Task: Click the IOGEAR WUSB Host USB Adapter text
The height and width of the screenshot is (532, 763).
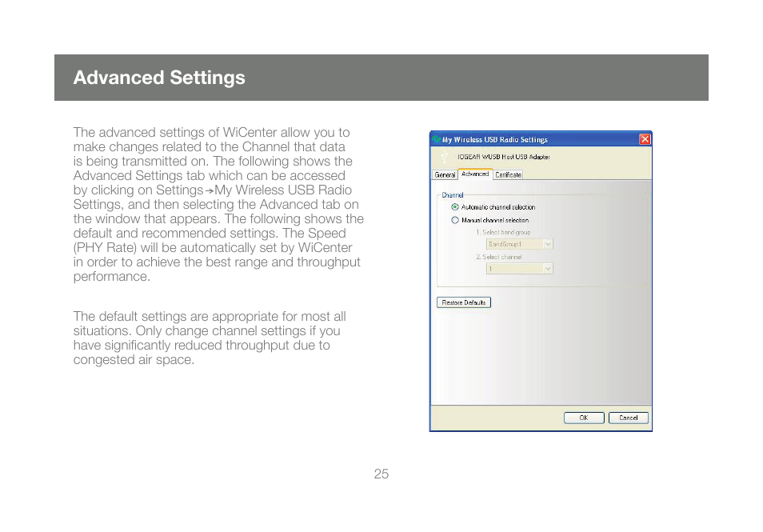Action: tap(504, 157)
